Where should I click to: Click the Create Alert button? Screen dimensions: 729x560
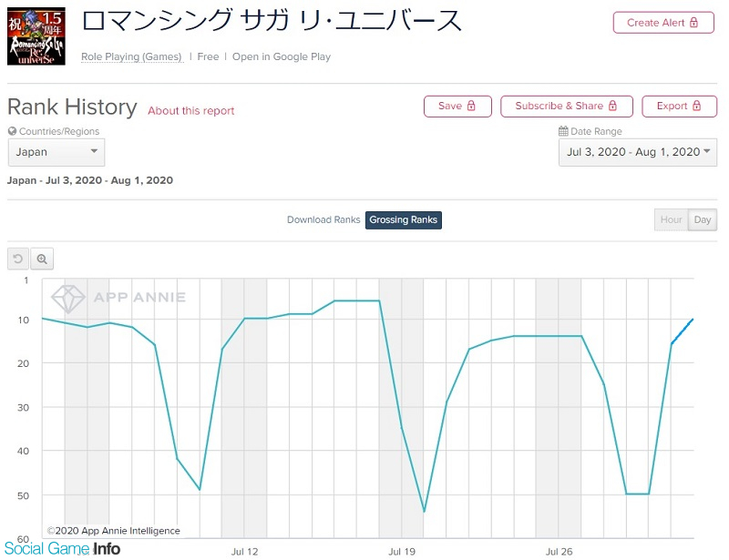pos(663,22)
